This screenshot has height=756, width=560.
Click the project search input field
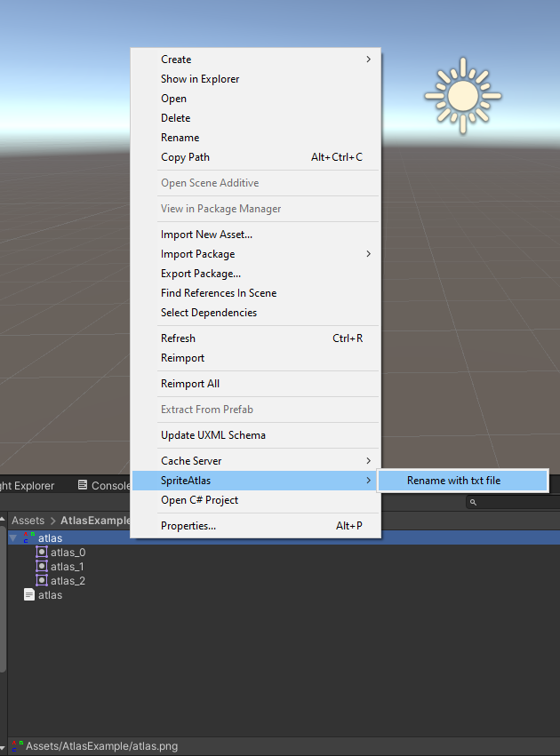pyautogui.click(x=513, y=503)
